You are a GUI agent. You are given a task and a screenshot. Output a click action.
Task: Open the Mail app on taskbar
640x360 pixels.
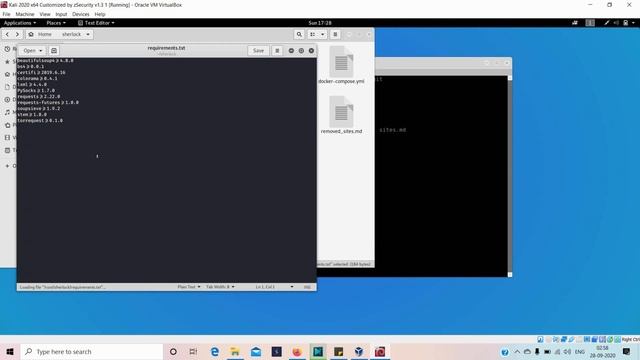coord(256,351)
